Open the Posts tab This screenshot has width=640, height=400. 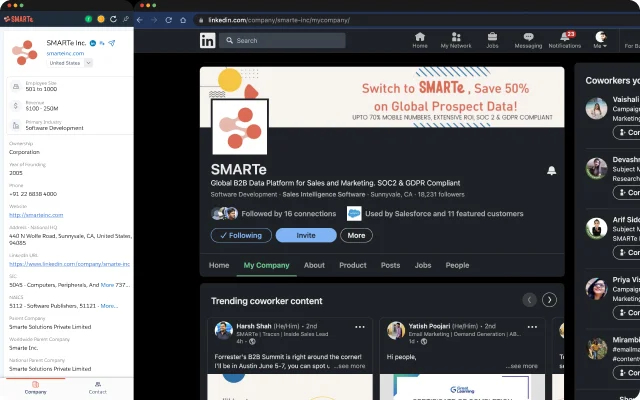[390, 265]
